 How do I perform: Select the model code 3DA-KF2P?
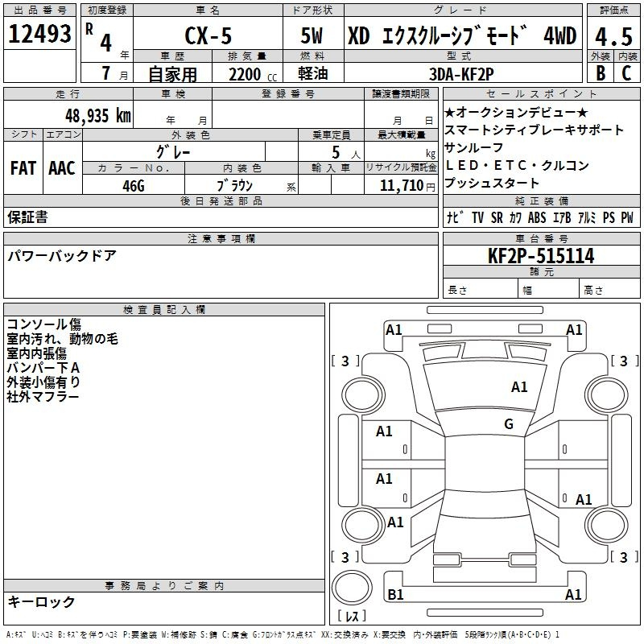[x=461, y=74]
